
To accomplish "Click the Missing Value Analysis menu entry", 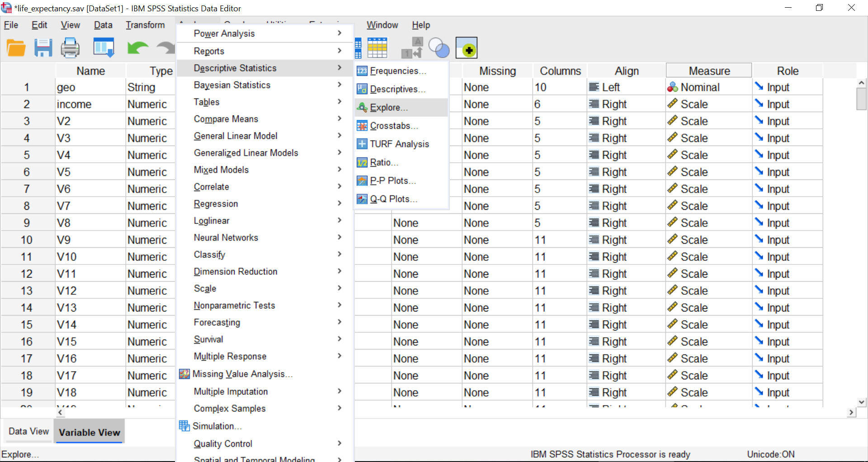I will point(264,374).
